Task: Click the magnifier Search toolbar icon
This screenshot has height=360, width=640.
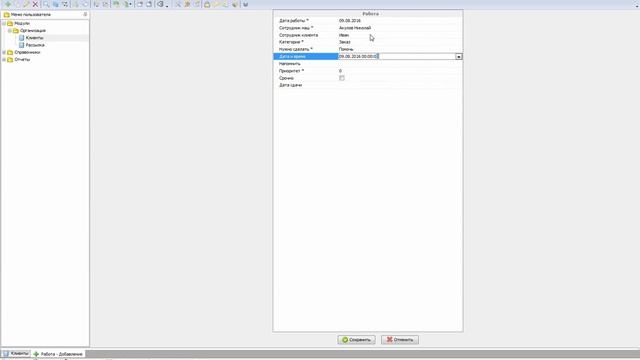Action: [46, 4]
